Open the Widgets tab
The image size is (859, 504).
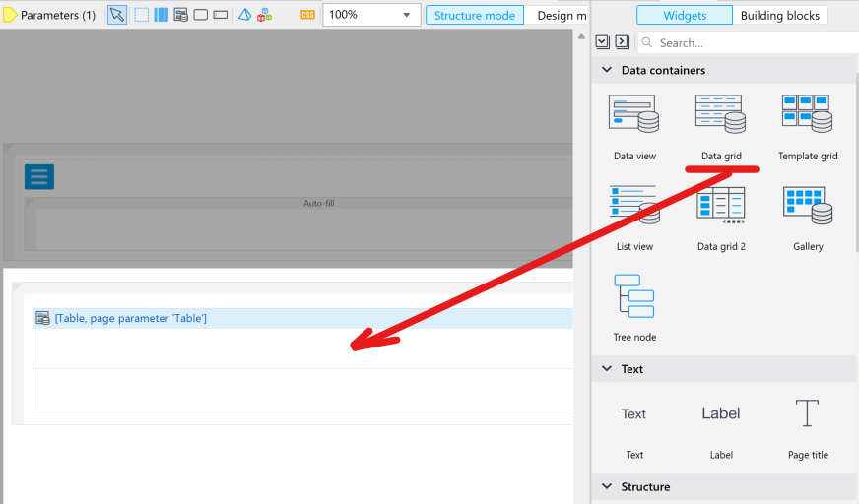click(x=684, y=15)
